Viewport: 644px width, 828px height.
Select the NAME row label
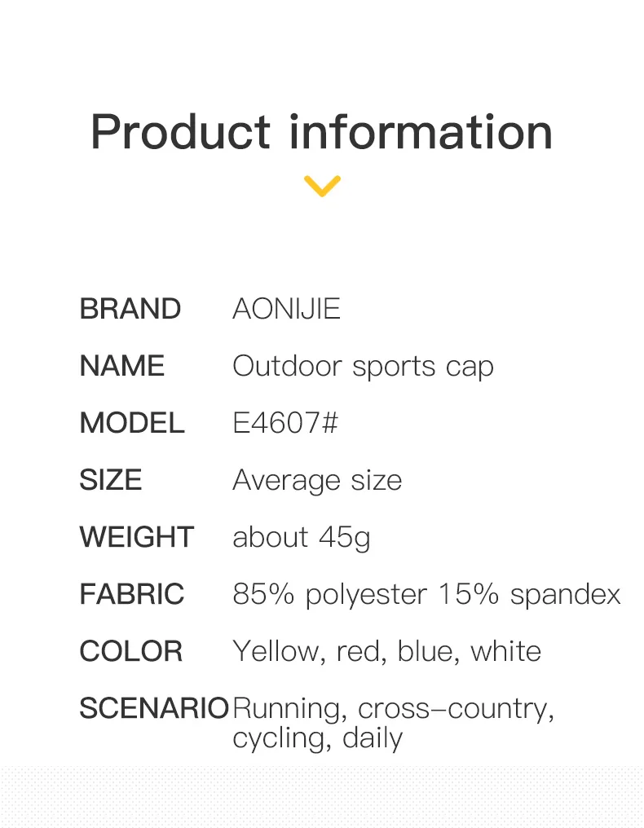pyautogui.click(x=121, y=367)
